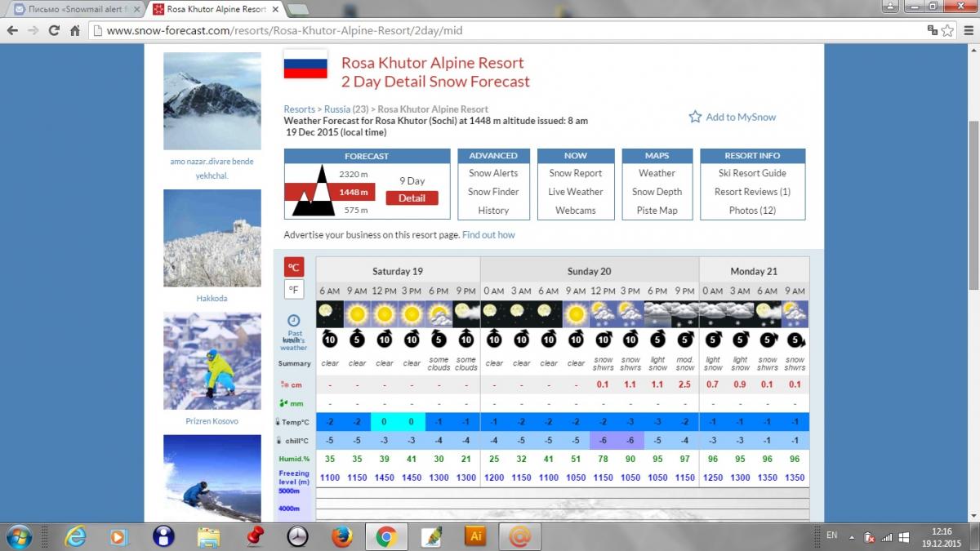980x551 pixels.
Task: Switch to the Письмо Snowmail alert tab
Action: click(x=78, y=9)
